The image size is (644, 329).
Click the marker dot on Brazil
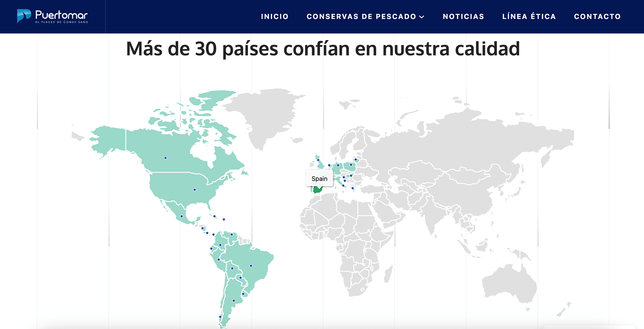point(251,265)
